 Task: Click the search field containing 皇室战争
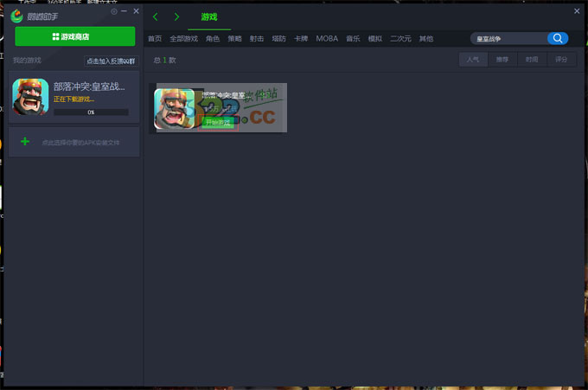(x=508, y=39)
